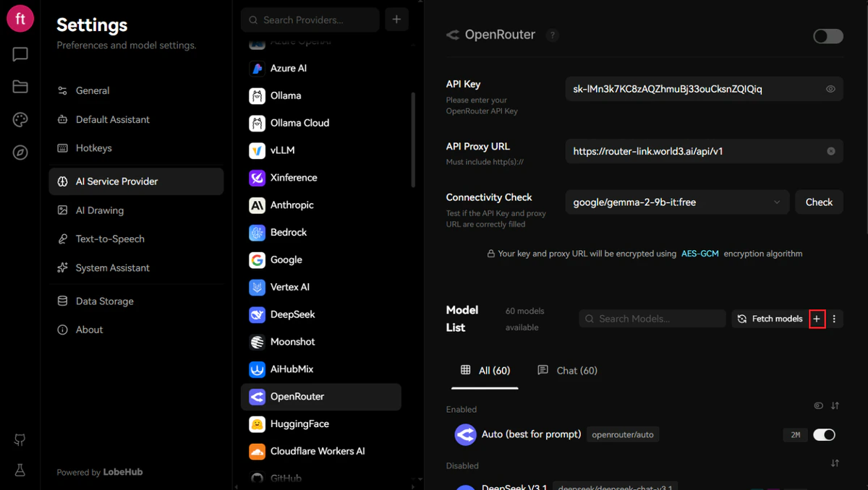This screenshot has height=490, width=868.
Task: Open the user avatar "ft" menu
Action: click(x=20, y=19)
